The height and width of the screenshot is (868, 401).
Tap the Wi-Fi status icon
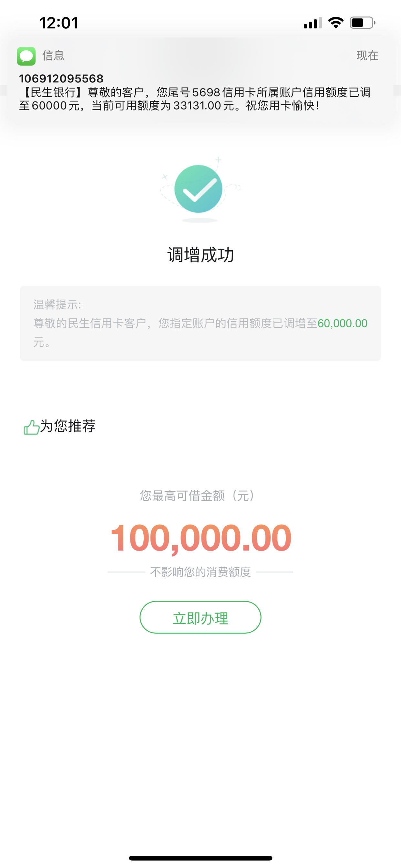pos(336,23)
